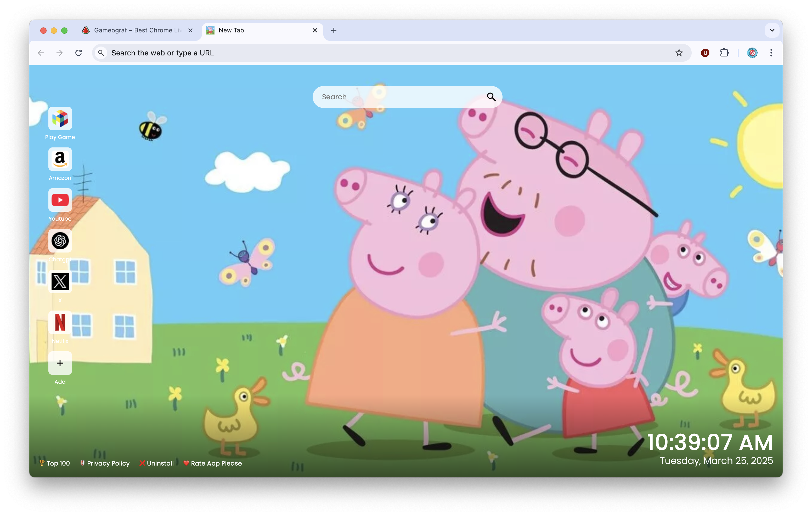Bookmark this tab with star icon
The width and height of the screenshot is (812, 516).
[x=679, y=53]
